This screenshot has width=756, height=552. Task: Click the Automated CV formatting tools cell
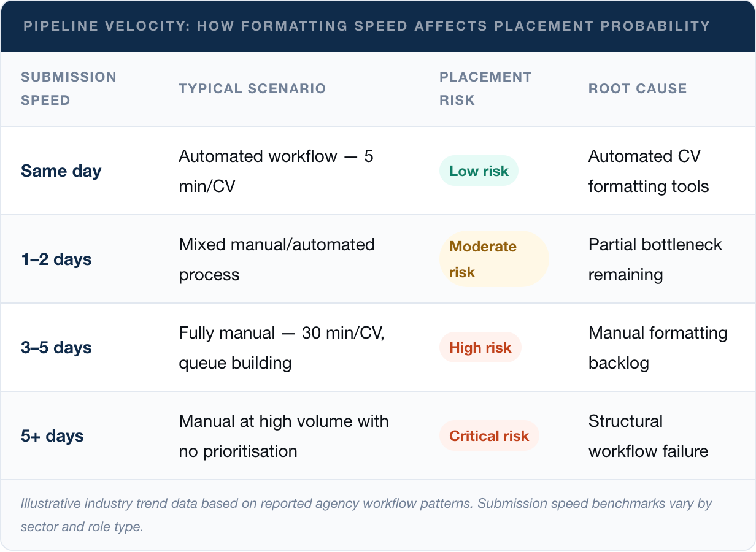tap(648, 171)
